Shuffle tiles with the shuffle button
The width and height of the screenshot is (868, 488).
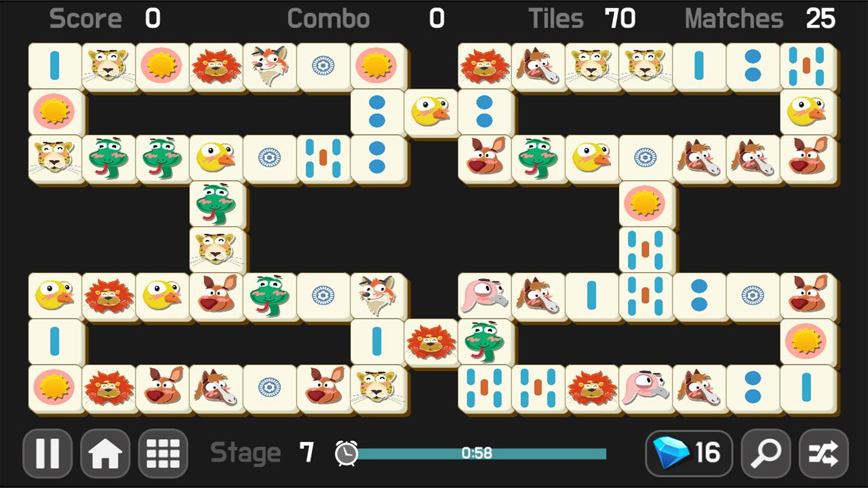824,453
